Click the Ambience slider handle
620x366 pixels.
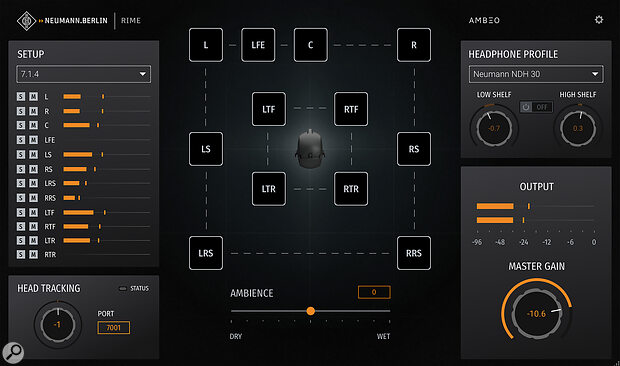(x=310, y=311)
